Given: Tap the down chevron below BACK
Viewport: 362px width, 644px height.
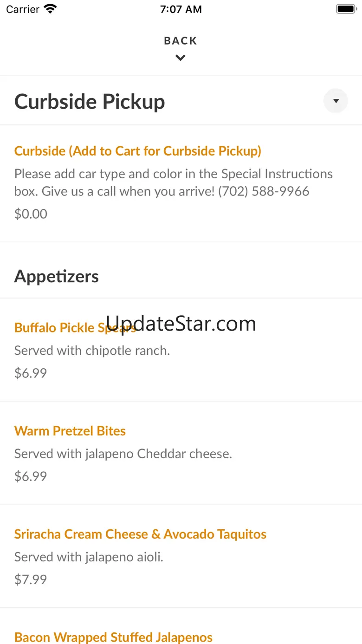Looking at the screenshot, I should click(181, 58).
